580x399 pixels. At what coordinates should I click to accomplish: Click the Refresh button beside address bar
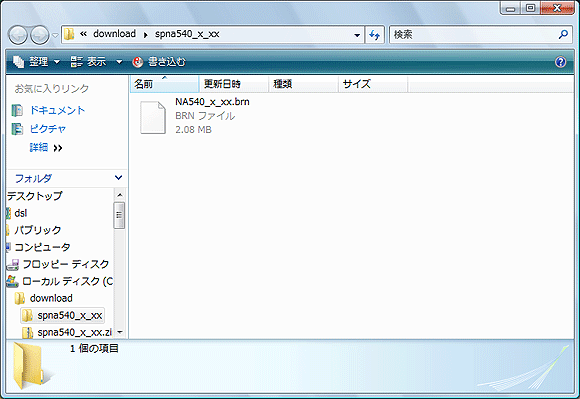click(x=375, y=35)
